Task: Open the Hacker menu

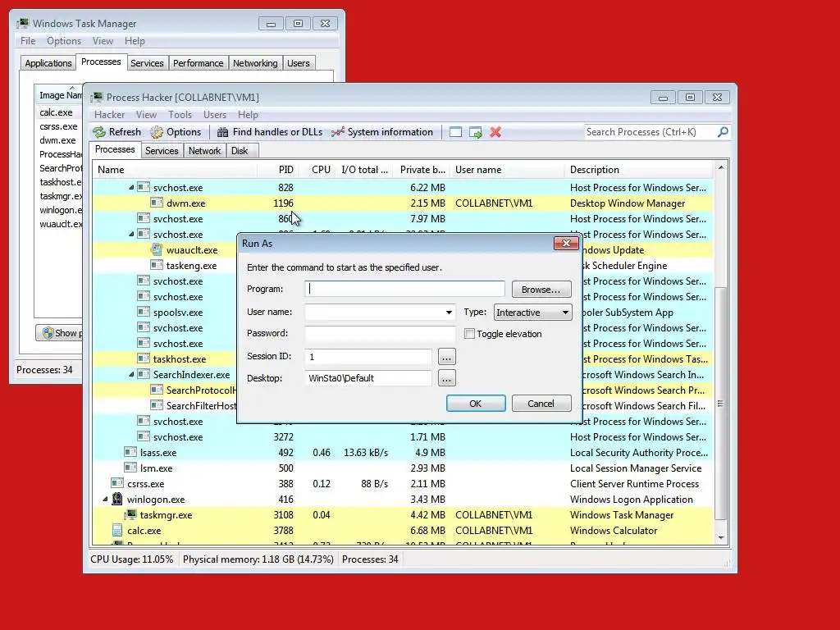Action: (x=109, y=115)
